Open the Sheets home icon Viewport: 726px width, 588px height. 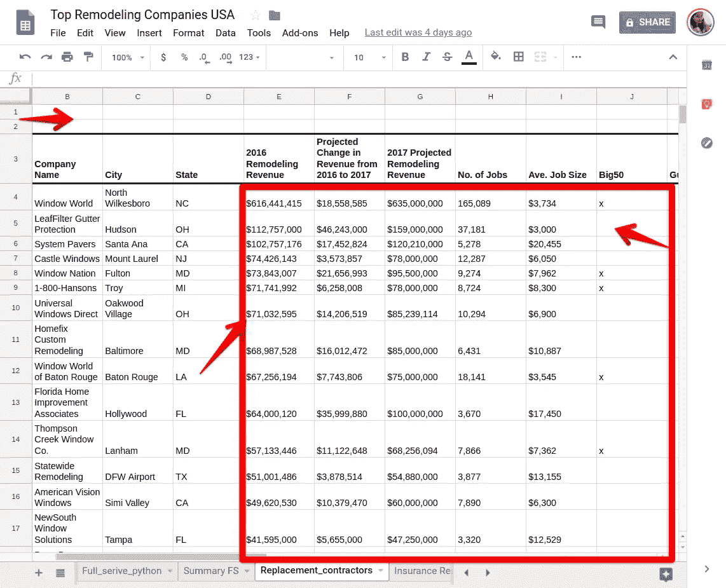click(25, 22)
